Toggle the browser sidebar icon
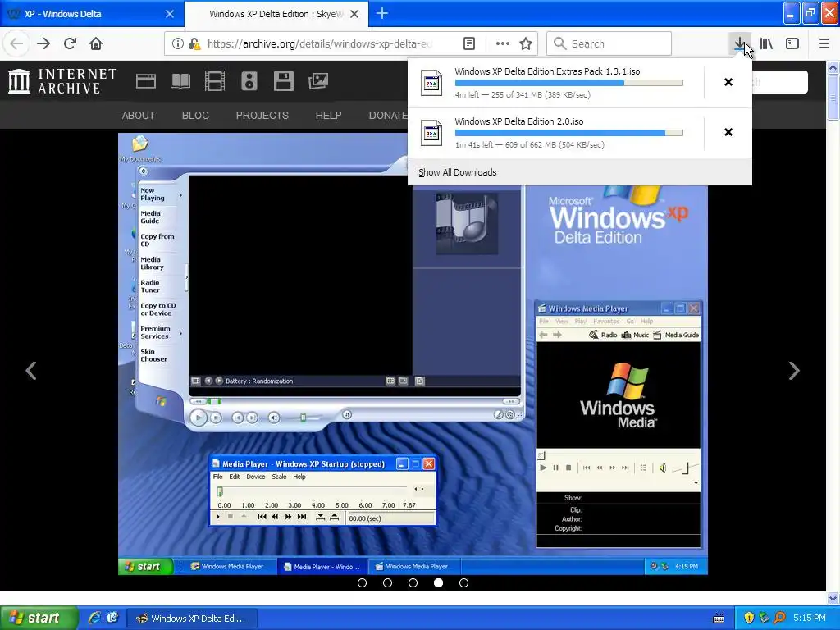 click(792, 43)
